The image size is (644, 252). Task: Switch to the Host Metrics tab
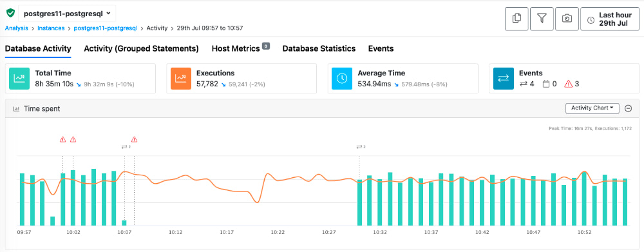[x=236, y=48]
